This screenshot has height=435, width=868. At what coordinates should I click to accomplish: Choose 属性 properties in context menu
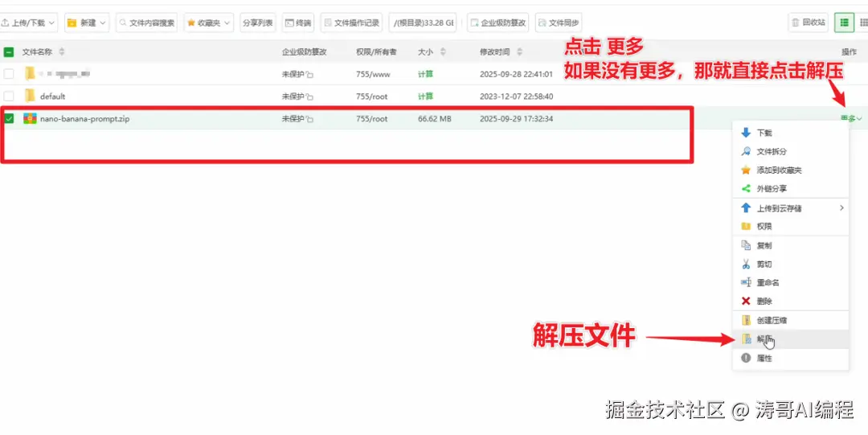click(791, 359)
